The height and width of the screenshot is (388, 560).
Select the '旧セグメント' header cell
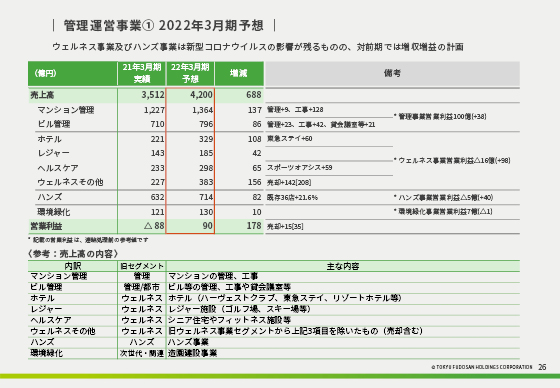pos(142,266)
